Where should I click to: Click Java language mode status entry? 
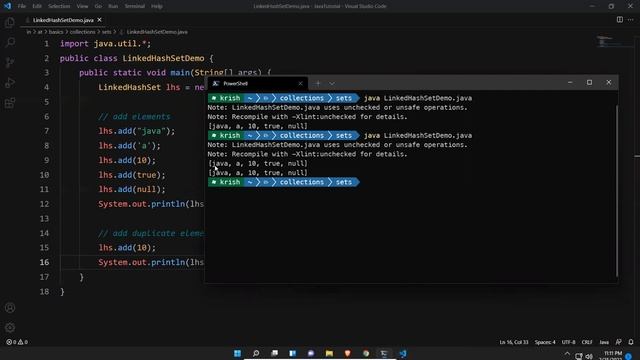pos(604,342)
